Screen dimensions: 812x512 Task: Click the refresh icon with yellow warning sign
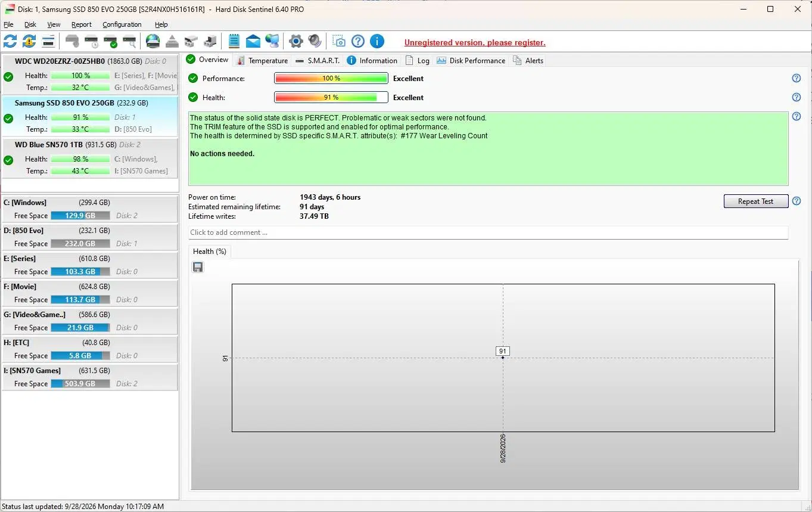[x=29, y=41]
